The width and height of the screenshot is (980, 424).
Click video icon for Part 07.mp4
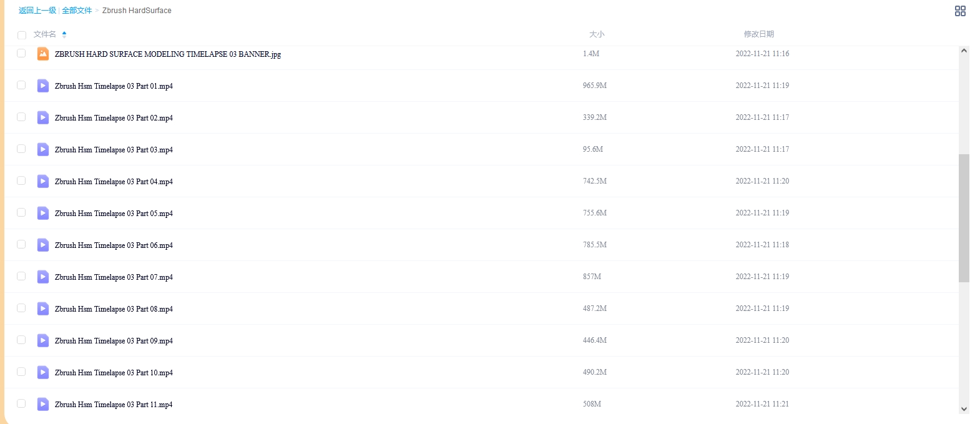point(43,277)
